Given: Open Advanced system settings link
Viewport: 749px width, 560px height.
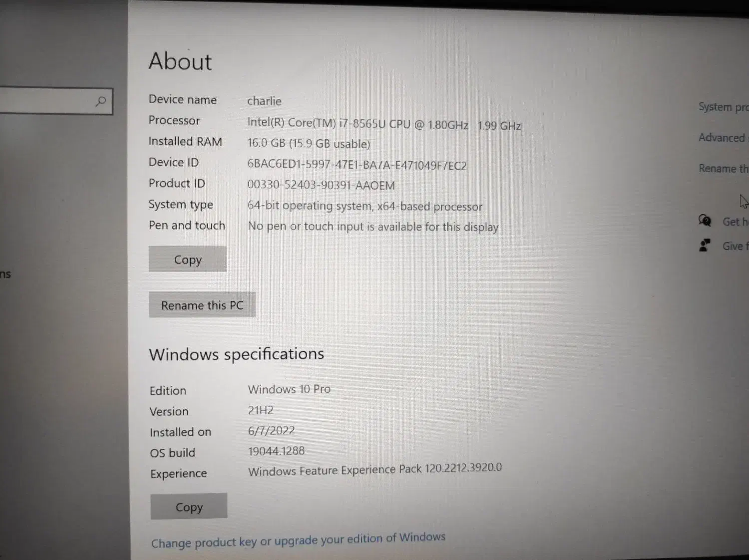Looking at the screenshot, I should coord(722,138).
